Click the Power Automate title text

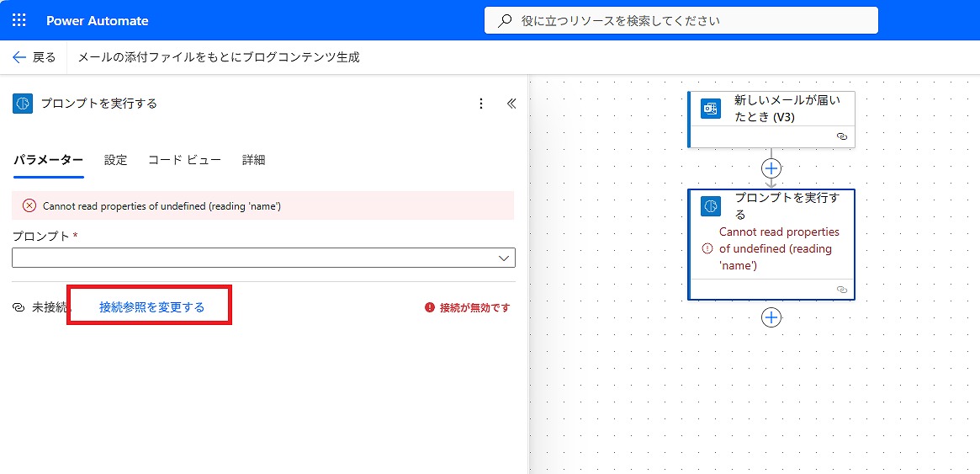click(97, 20)
